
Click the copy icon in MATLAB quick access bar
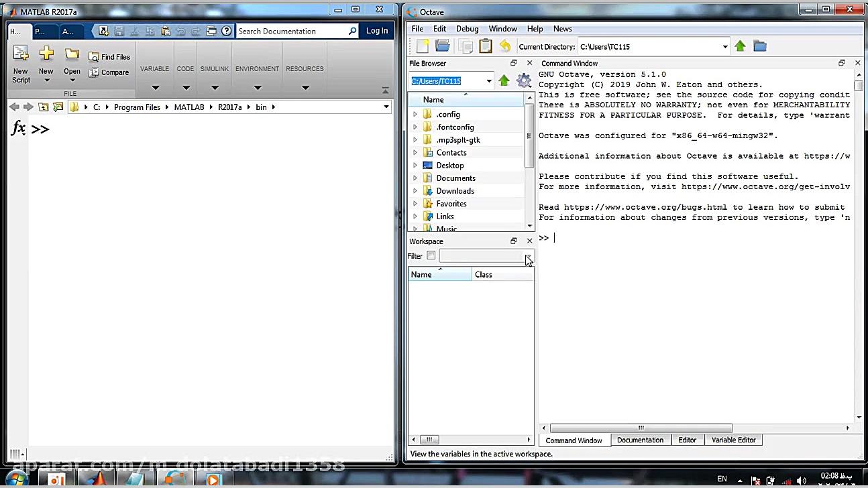coord(150,31)
